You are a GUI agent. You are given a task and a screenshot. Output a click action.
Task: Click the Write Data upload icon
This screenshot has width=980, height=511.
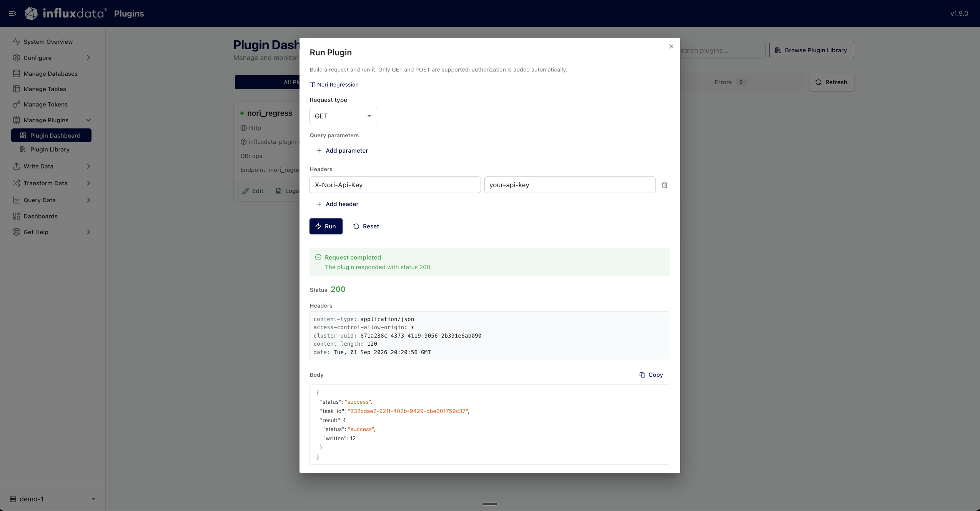pyautogui.click(x=16, y=166)
